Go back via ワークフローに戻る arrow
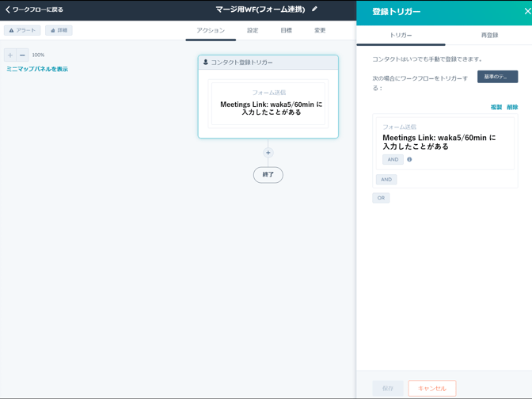Viewport: 532px width, 399px height. (8, 9)
